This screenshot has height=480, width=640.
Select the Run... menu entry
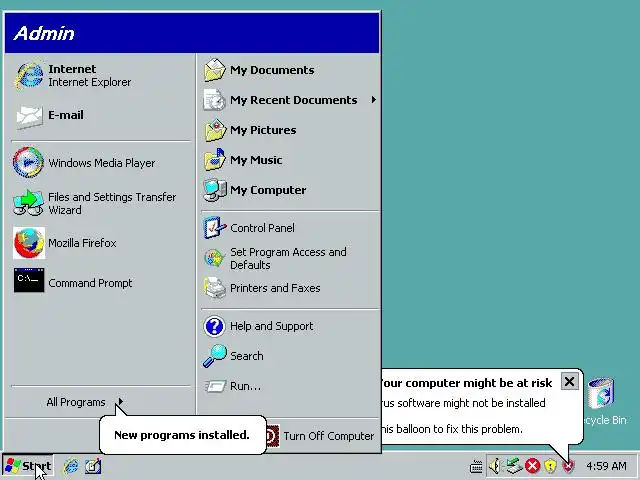tap(290, 386)
